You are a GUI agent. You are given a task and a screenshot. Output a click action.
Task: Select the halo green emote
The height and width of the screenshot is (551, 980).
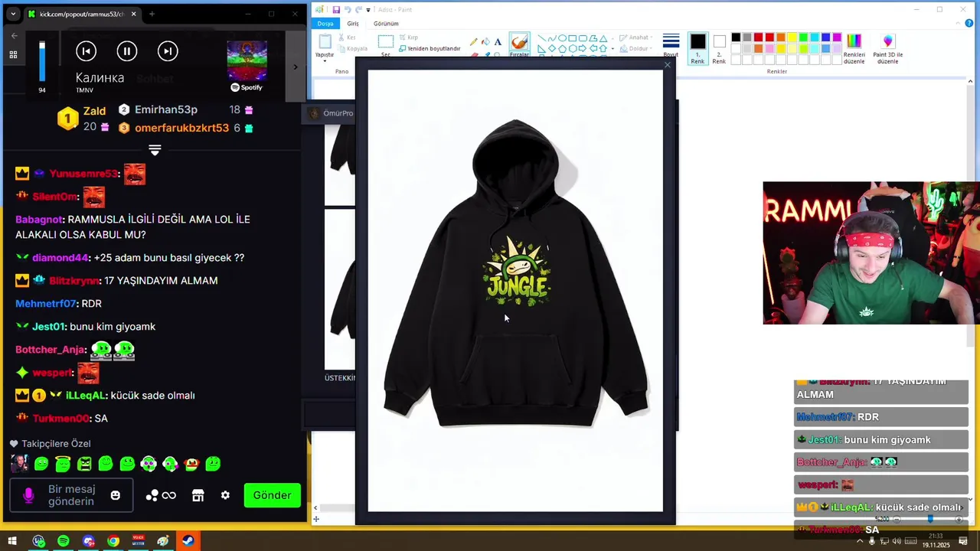pyautogui.click(x=63, y=464)
